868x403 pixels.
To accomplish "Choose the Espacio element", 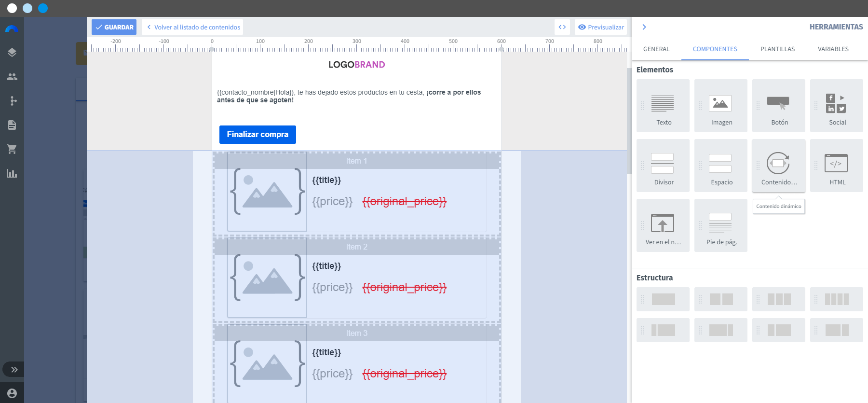I will (721, 166).
